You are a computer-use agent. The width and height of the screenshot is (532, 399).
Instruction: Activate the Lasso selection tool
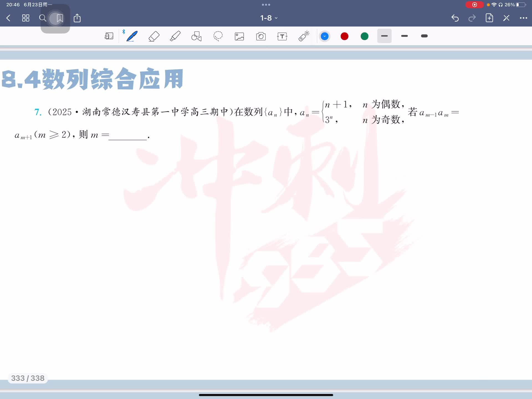coord(218,36)
